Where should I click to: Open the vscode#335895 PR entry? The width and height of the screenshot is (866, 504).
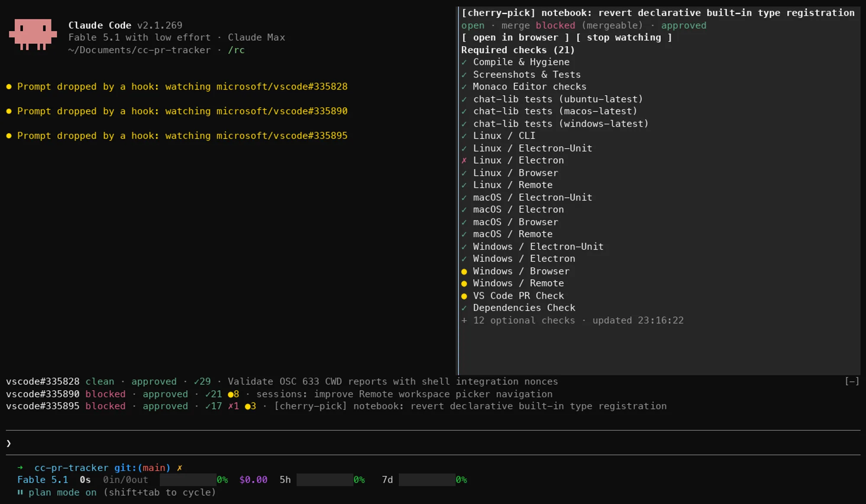[336, 406]
